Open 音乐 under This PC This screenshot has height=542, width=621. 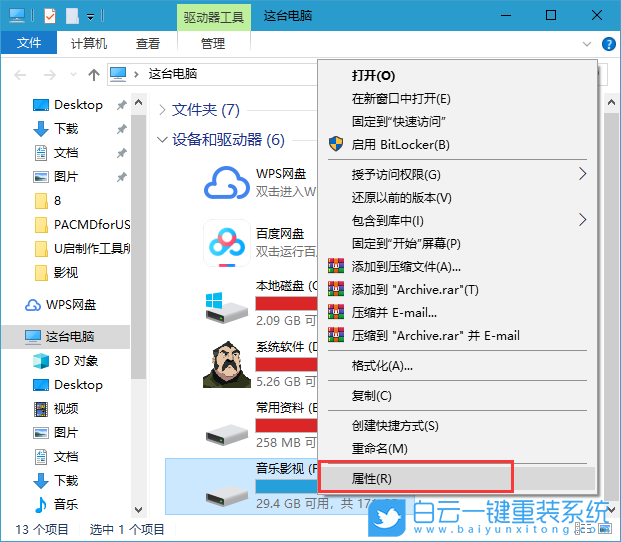pos(55,504)
